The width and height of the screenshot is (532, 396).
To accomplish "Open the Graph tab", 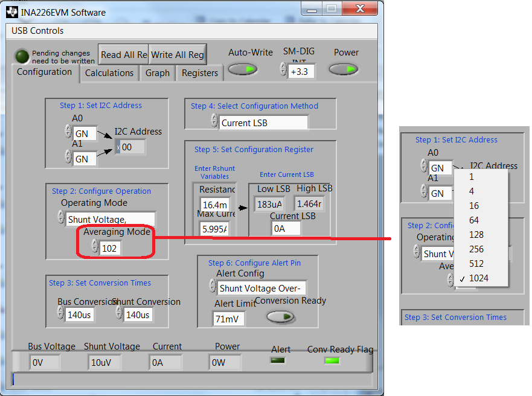I will (158, 73).
